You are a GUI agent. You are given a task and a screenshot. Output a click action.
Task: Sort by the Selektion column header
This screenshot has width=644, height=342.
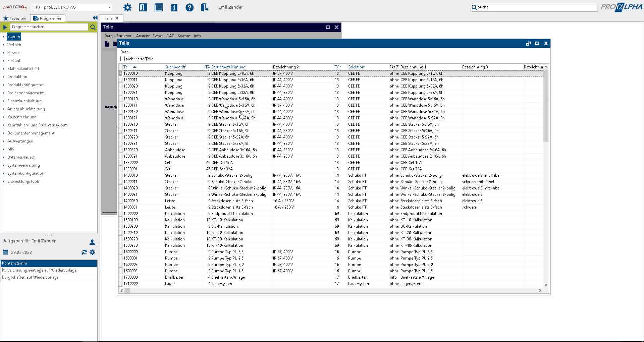356,67
